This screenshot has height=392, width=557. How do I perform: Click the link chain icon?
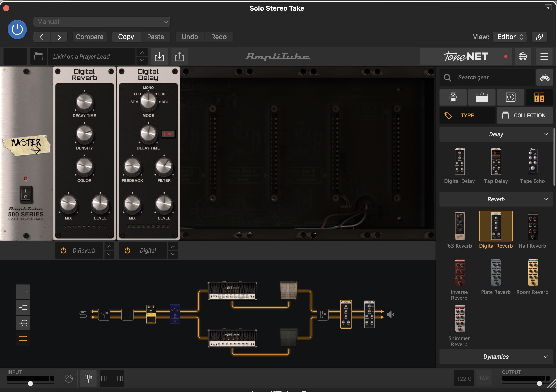click(539, 37)
